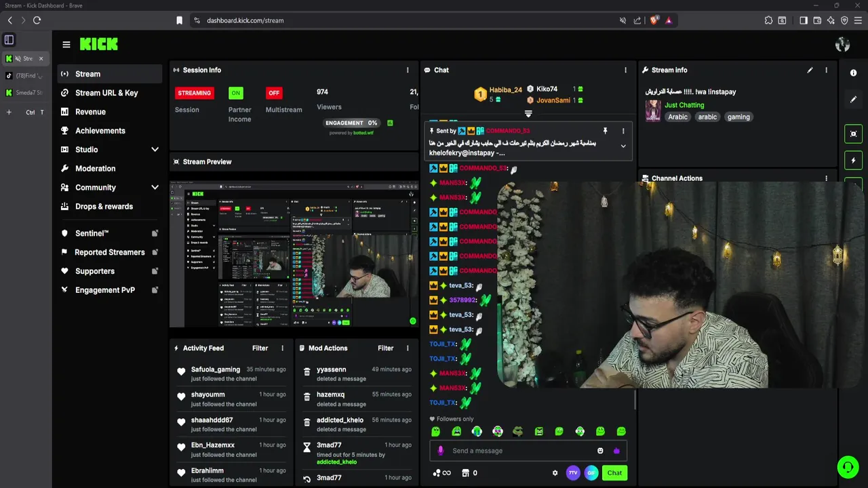868x488 pixels.
Task: Open Chat panel three-dot options
Action: (x=625, y=70)
